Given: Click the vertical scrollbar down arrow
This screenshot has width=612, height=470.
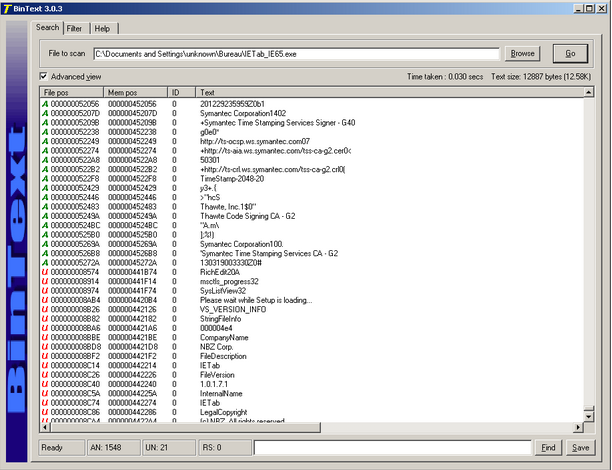Looking at the screenshot, I should pos(589,417).
